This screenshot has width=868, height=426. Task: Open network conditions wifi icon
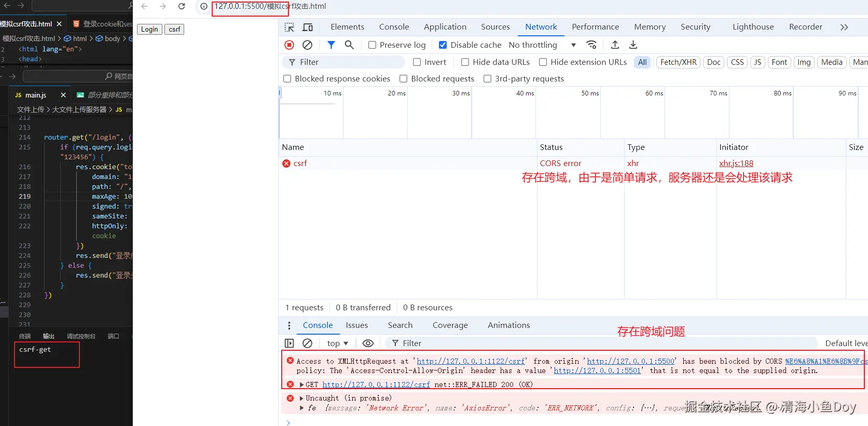591,45
